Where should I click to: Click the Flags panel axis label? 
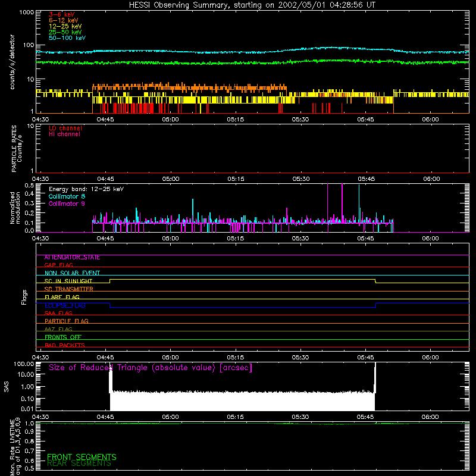(24, 297)
